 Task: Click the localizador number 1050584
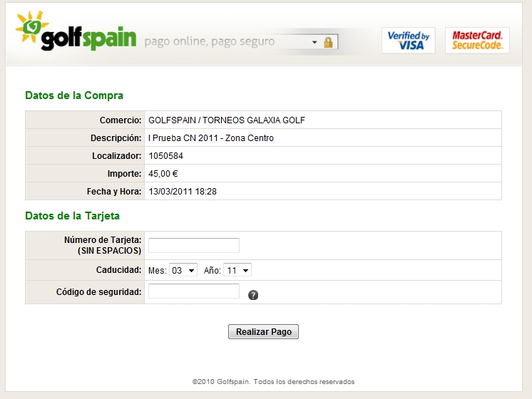166,156
